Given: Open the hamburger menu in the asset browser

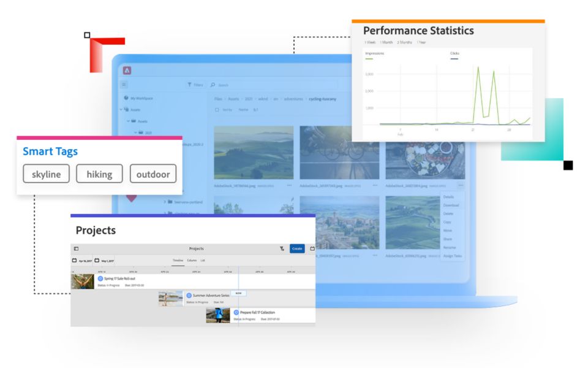Looking at the screenshot, I should [x=124, y=85].
